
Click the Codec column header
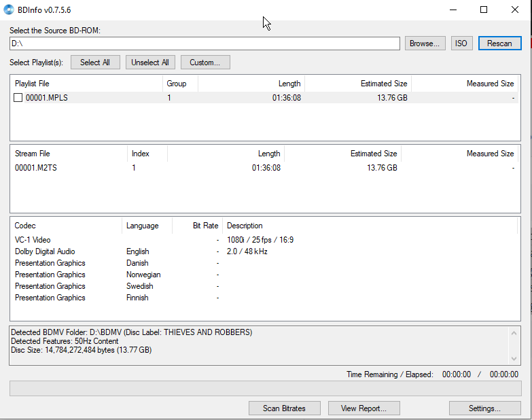(x=66, y=226)
